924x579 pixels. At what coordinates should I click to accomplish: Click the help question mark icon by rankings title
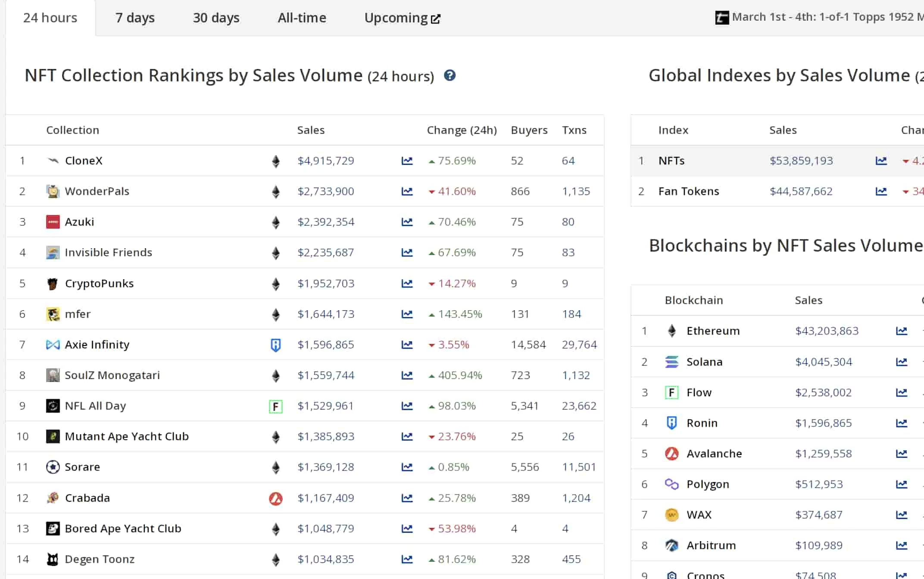click(450, 75)
